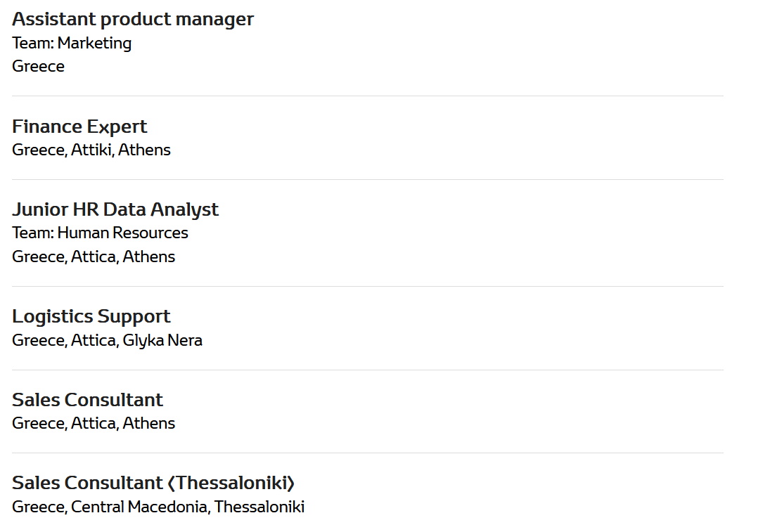The height and width of the screenshot is (532, 763).
Task: Click Glyka Nera in Logistics Support location
Action: pyautogui.click(x=162, y=340)
